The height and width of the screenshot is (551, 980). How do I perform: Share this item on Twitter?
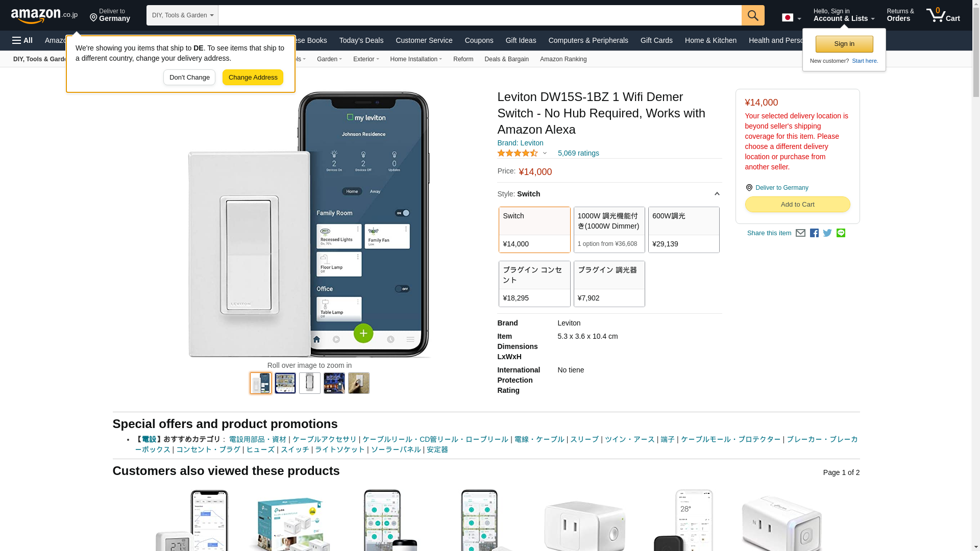pyautogui.click(x=827, y=233)
